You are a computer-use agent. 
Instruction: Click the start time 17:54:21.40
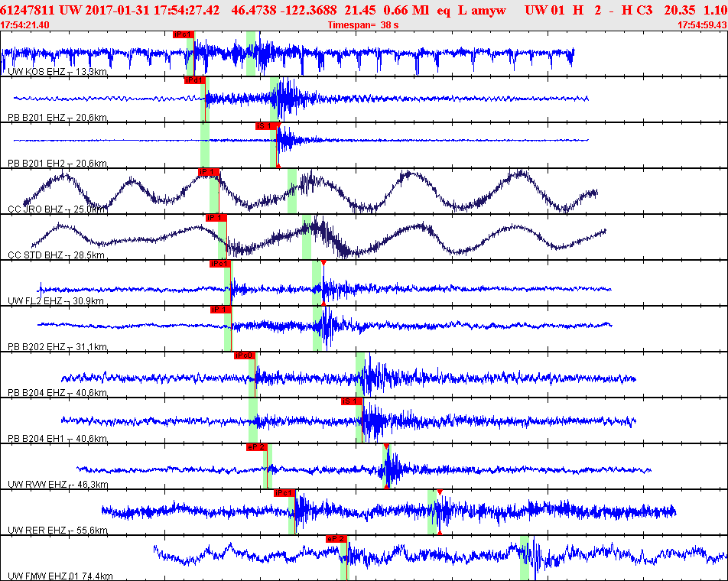click(24, 25)
